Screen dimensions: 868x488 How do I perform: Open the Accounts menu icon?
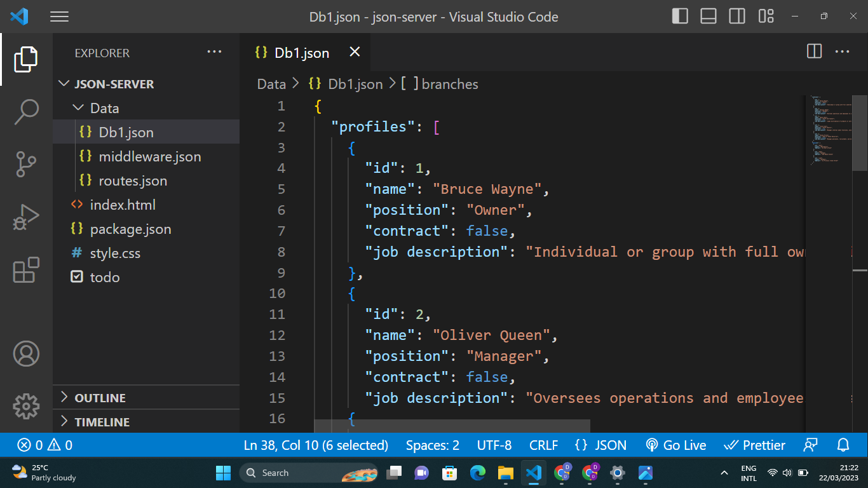tap(26, 353)
